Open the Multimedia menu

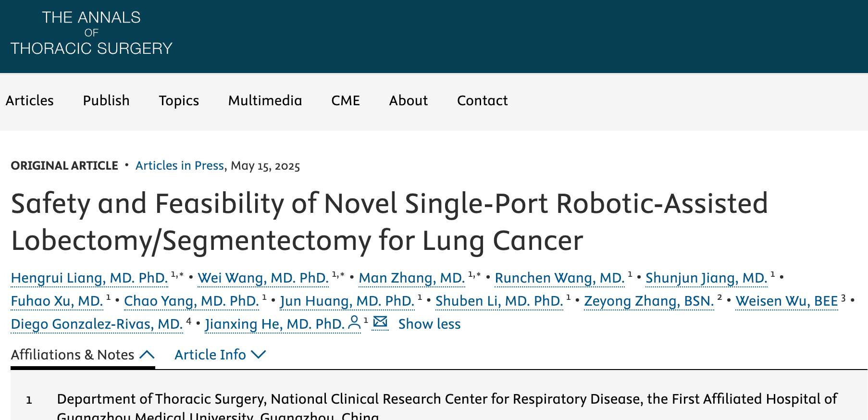(265, 100)
